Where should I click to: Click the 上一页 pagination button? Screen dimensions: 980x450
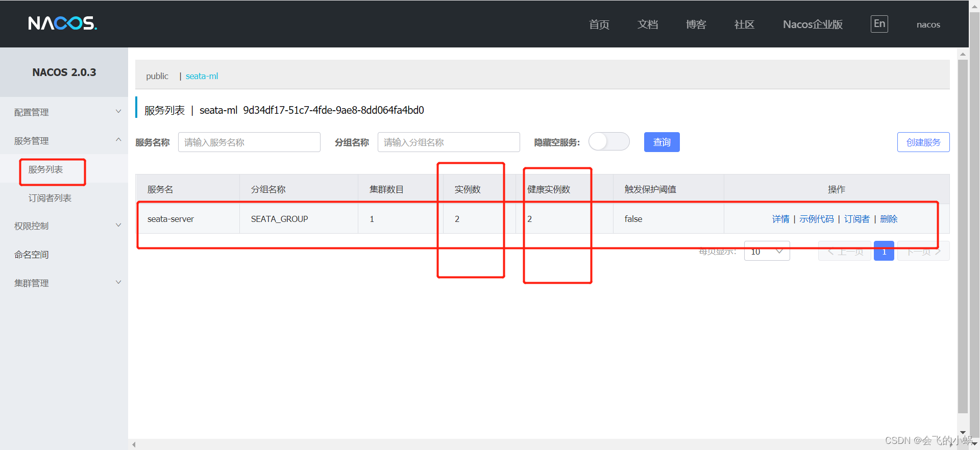pos(844,251)
